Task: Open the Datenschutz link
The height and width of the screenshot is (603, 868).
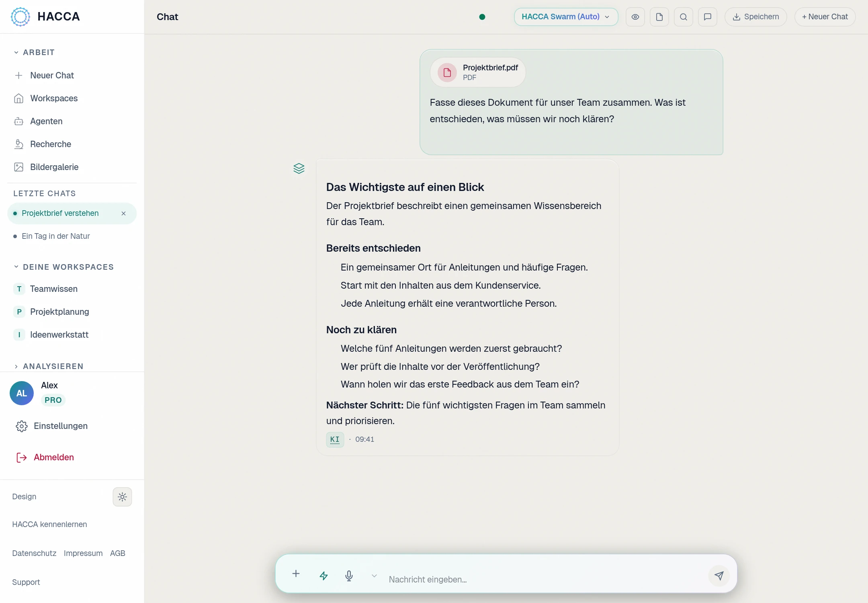Action: (x=34, y=553)
